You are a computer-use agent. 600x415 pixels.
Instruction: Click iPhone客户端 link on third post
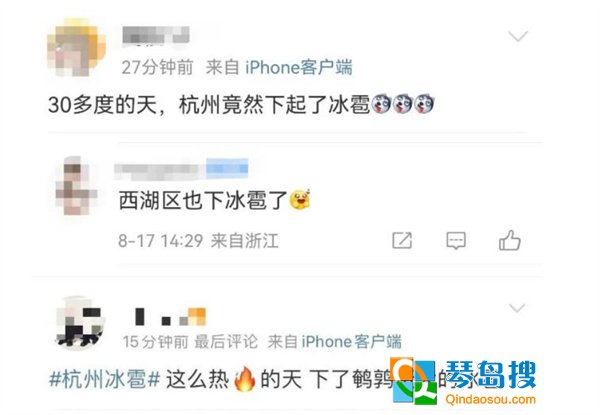coord(351,342)
